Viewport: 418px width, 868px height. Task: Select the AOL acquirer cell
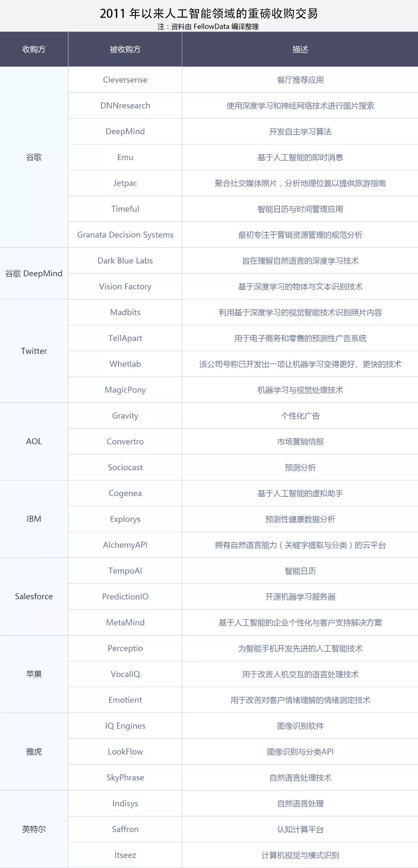34,442
